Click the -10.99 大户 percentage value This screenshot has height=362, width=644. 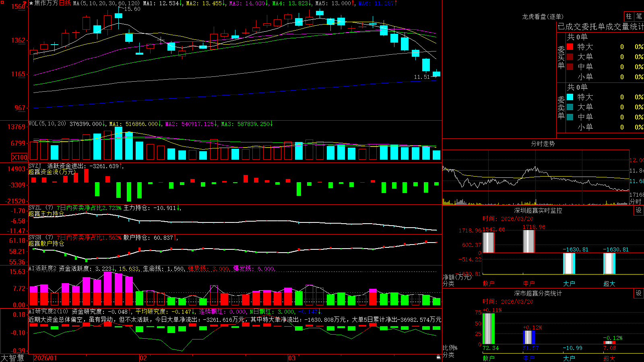tap(572, 348)
